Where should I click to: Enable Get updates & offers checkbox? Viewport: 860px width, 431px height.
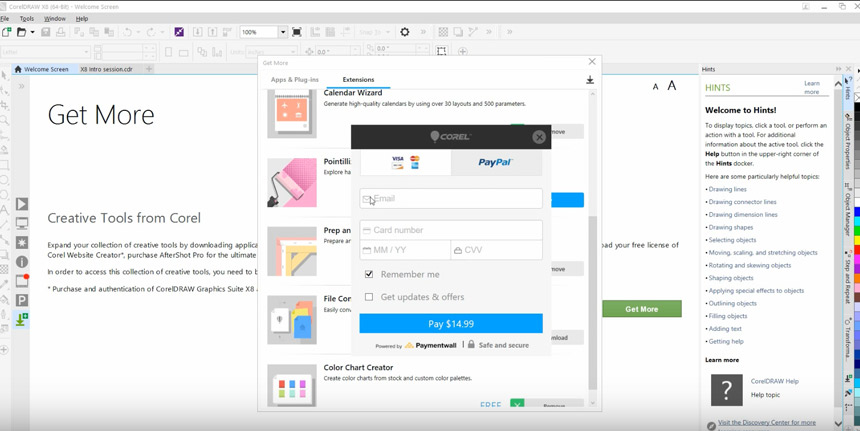point(369,297)
